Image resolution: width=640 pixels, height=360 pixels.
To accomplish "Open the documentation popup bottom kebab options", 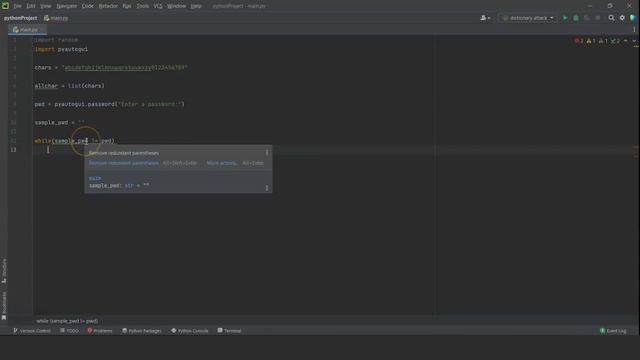I will 267,188.
